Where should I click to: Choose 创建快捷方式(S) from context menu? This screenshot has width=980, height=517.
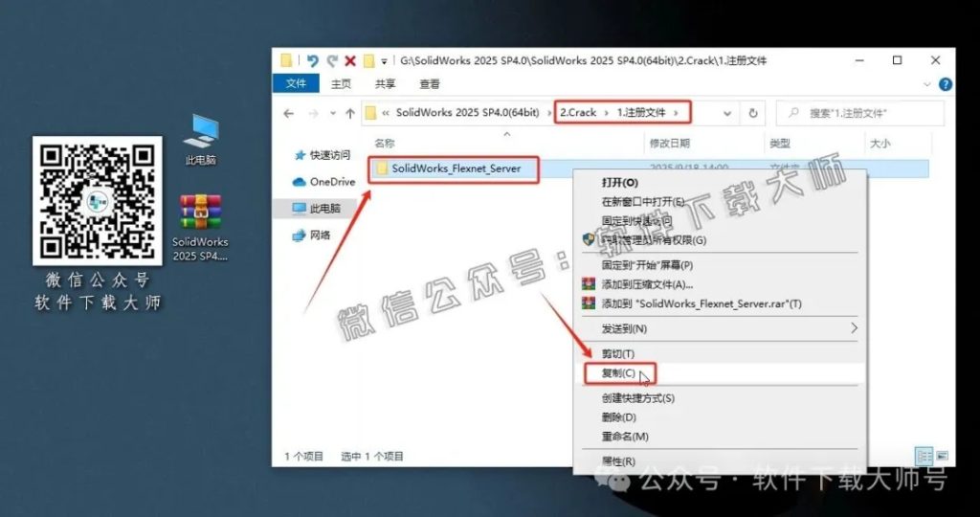pos(720,398)
